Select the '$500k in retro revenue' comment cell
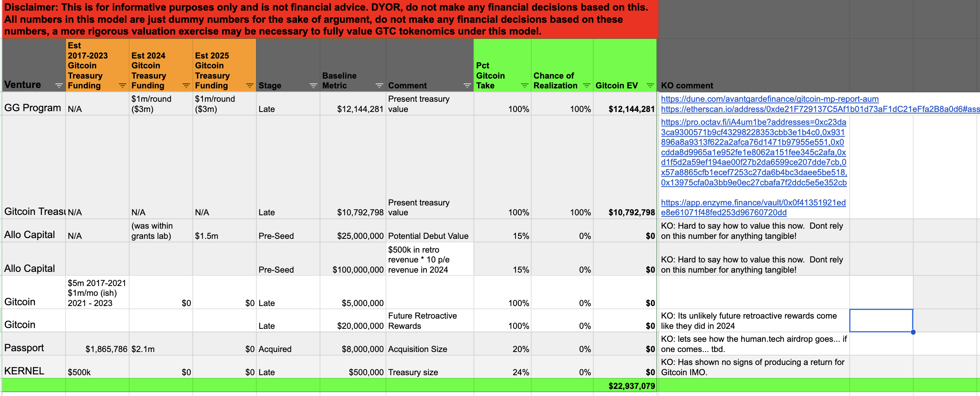This screenshot has height=396, width=980. tap(430, 259)
